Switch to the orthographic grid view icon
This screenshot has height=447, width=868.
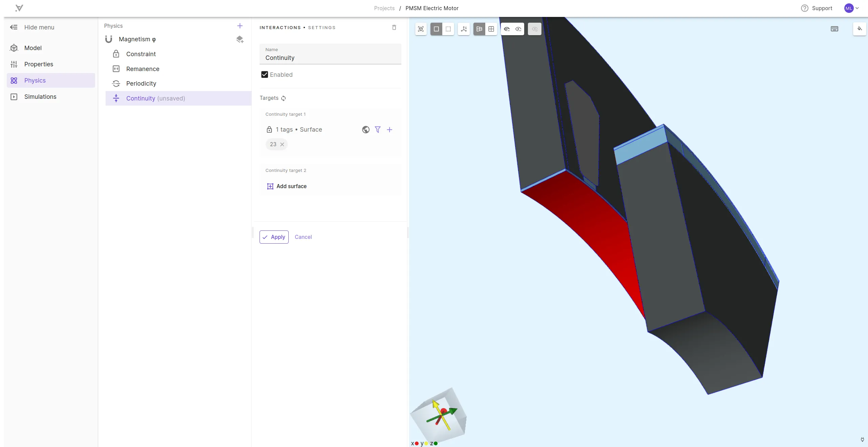491,29
